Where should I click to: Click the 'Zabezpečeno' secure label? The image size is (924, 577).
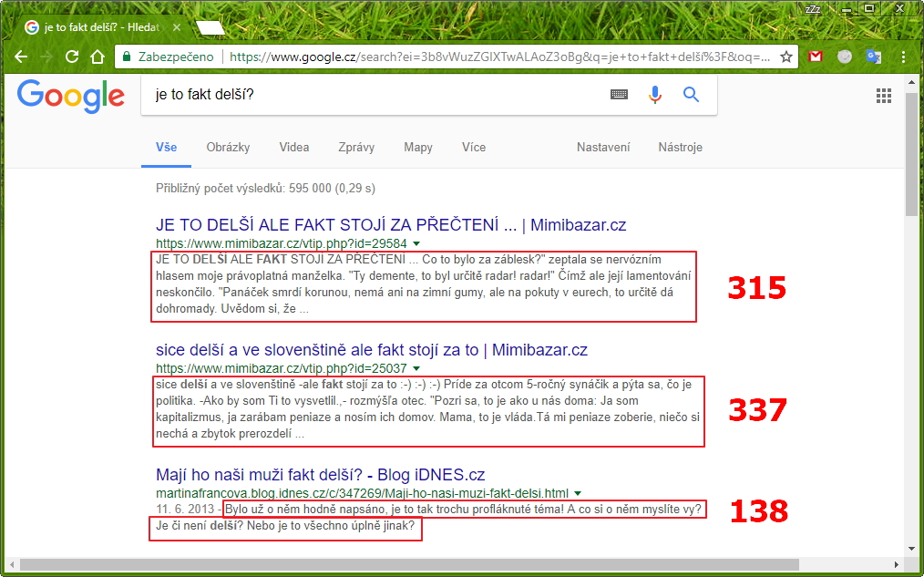[176, 57]
